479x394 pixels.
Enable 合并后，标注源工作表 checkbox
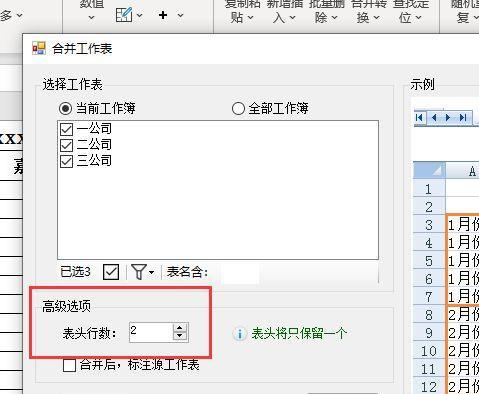(69, 365)
